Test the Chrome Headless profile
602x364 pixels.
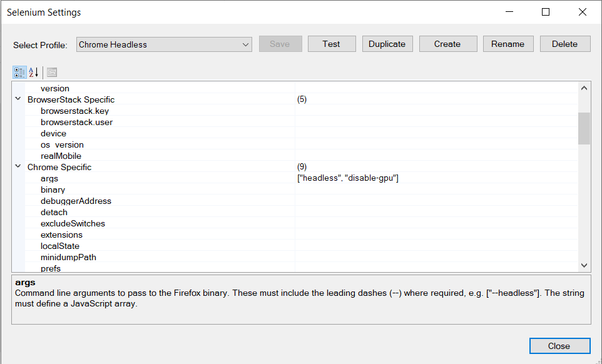(x=332, y=43)
